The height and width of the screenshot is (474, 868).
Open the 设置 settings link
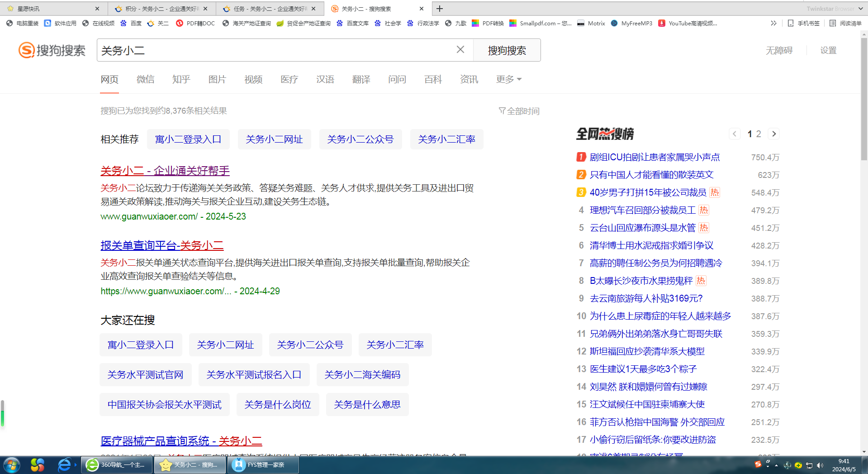[828, 50]
